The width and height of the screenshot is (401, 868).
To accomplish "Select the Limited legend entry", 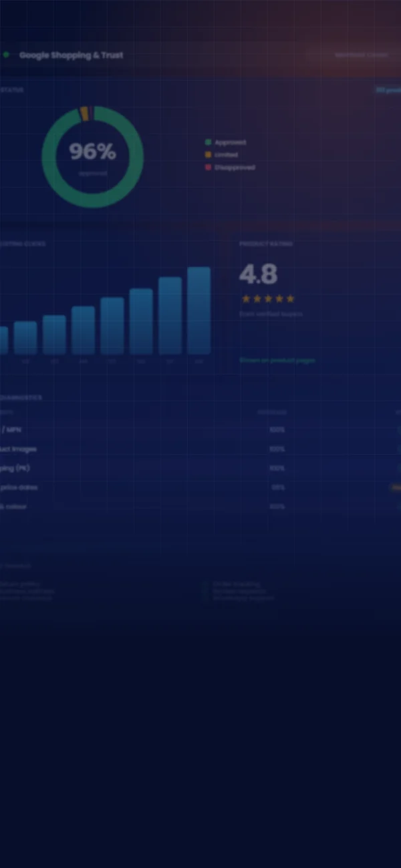I will click(x=221, y=155).
